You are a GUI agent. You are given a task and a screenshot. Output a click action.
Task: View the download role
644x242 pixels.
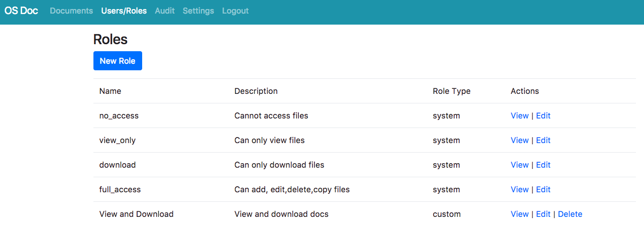[x=519, y=165]
